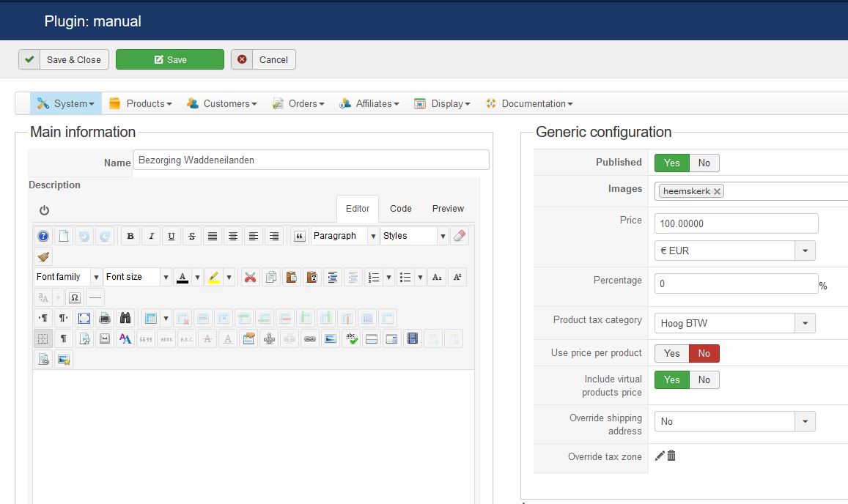The height and width of the screenshot is (504, 848).
Task: Click the scissors cut icon
Action: tap(251, 277)
